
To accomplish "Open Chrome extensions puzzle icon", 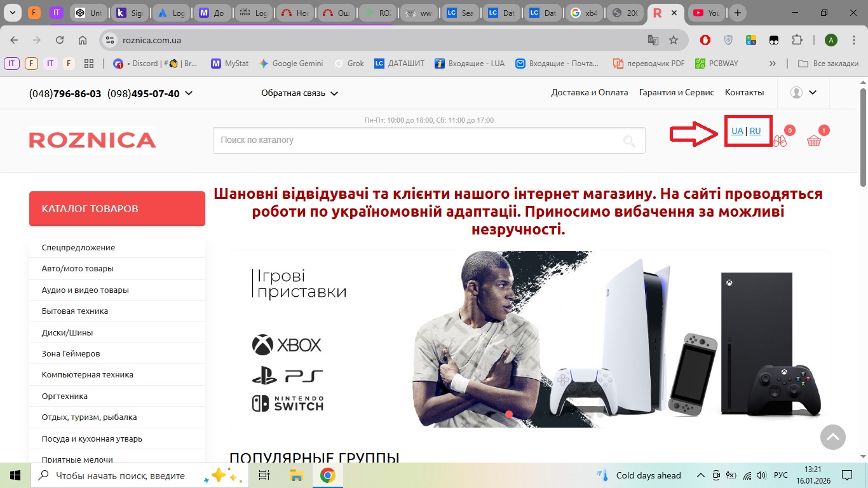I will click(x=797, y=40).
